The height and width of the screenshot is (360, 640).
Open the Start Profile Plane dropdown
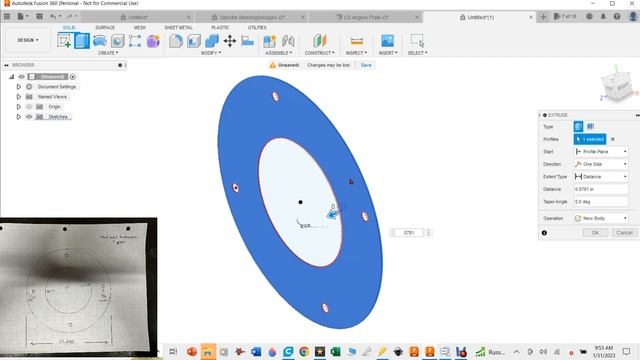click(601, 151)
